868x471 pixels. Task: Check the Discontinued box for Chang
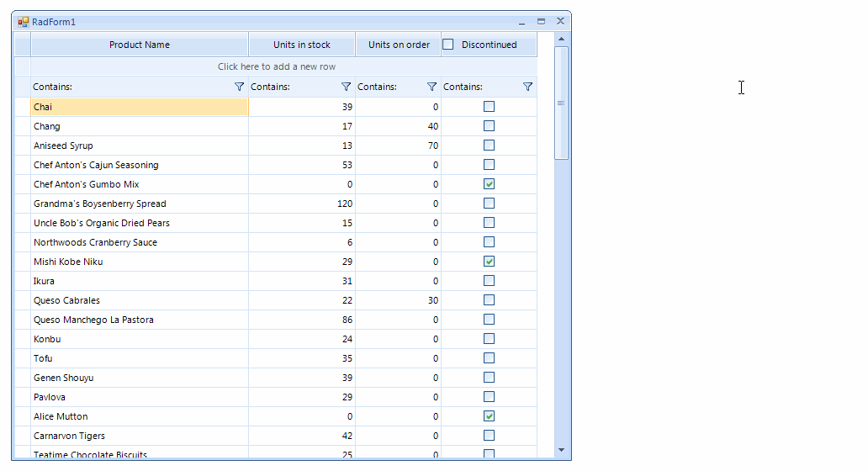489,125
